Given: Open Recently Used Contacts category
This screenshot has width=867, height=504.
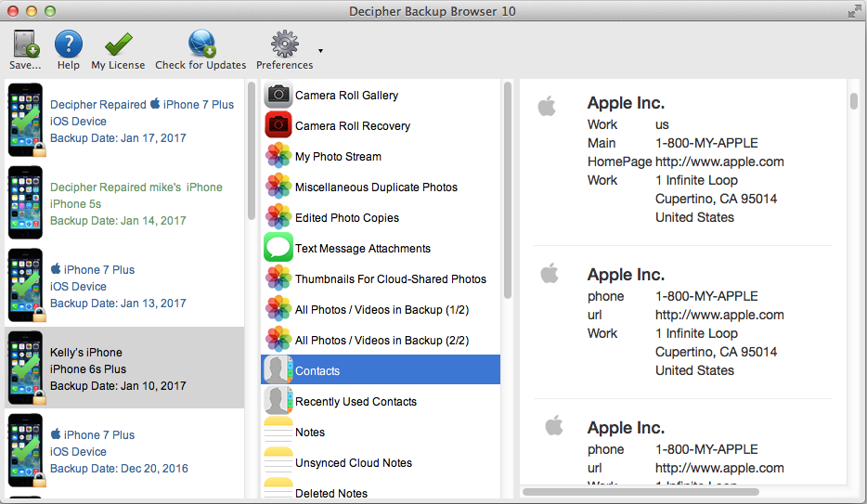Looking at the screenshot, I should 356,402.
